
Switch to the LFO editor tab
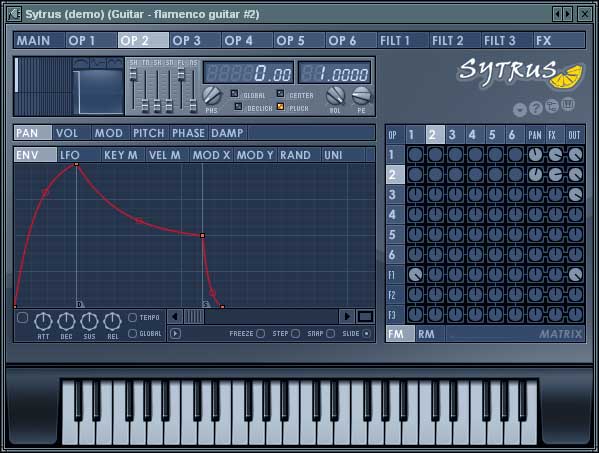[79, 155]
